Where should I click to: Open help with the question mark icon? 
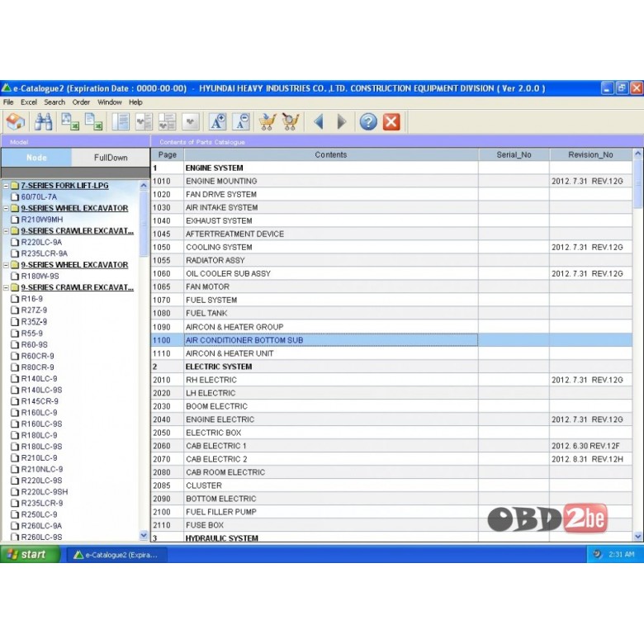point(368,122)
